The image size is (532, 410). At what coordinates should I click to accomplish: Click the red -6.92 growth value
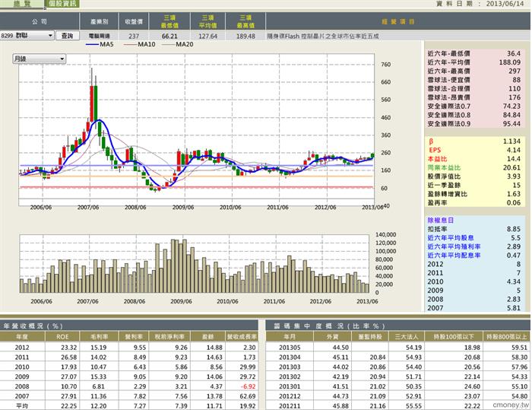[x=248, y=386]
